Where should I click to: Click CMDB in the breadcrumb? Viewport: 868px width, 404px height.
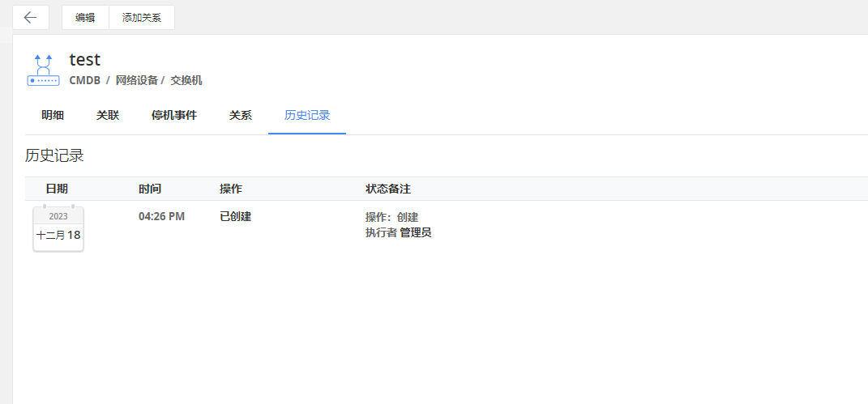pos(85,80)
